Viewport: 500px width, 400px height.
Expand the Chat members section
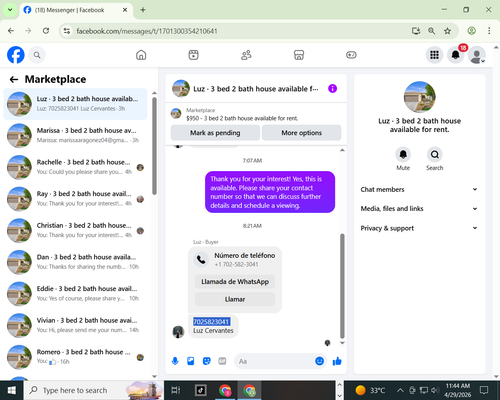click(419, 189)
